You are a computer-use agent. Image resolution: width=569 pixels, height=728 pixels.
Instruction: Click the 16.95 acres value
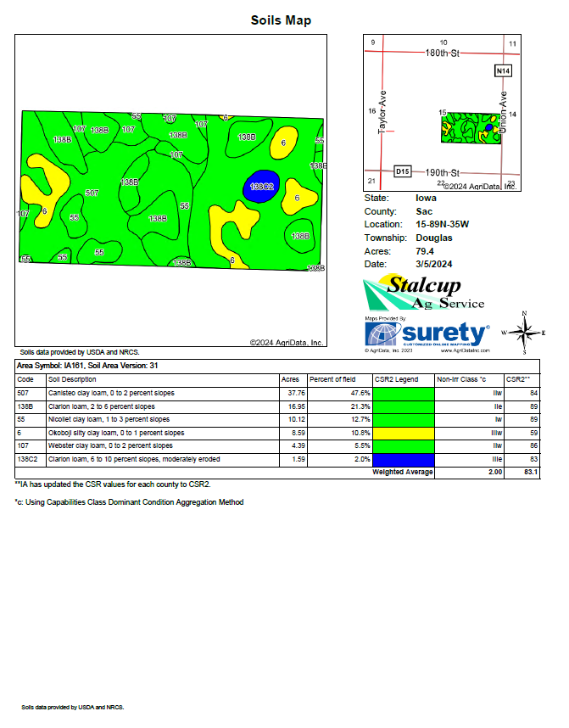pos(297,406)
